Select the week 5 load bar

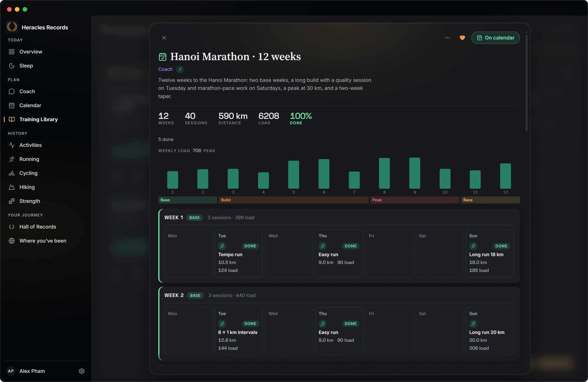click(293, 175)
